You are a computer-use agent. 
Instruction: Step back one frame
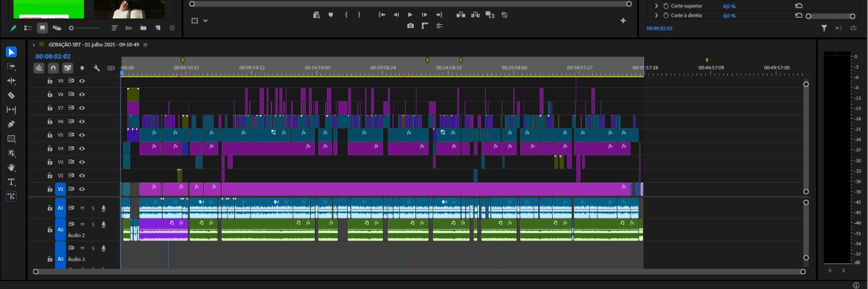coord(396,14)
